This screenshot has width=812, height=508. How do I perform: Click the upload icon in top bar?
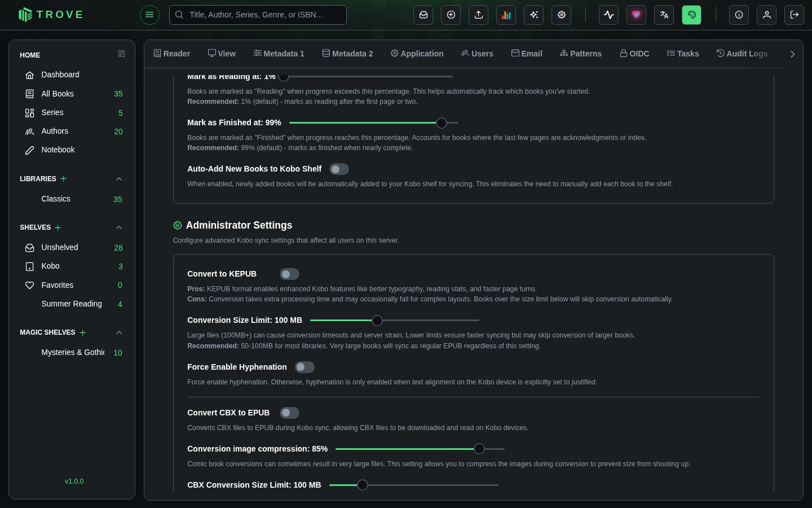click(x=479, y=15)
